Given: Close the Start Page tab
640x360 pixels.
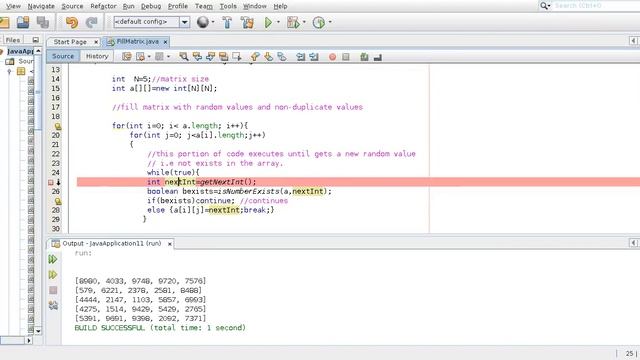Looking at the screenshot, I should coord(96,42).
